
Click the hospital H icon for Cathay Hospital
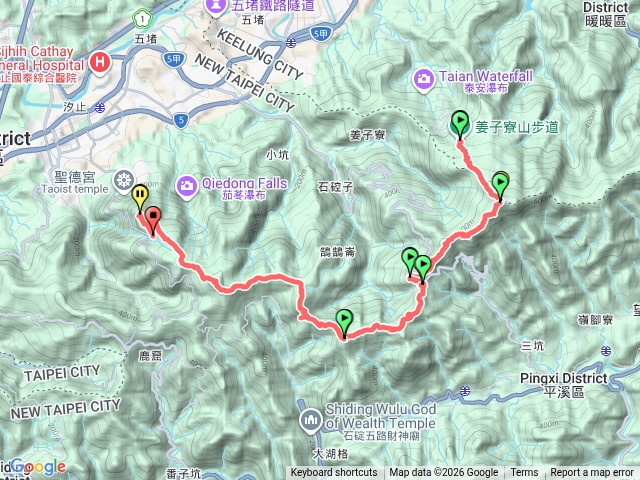pos(100,63)
